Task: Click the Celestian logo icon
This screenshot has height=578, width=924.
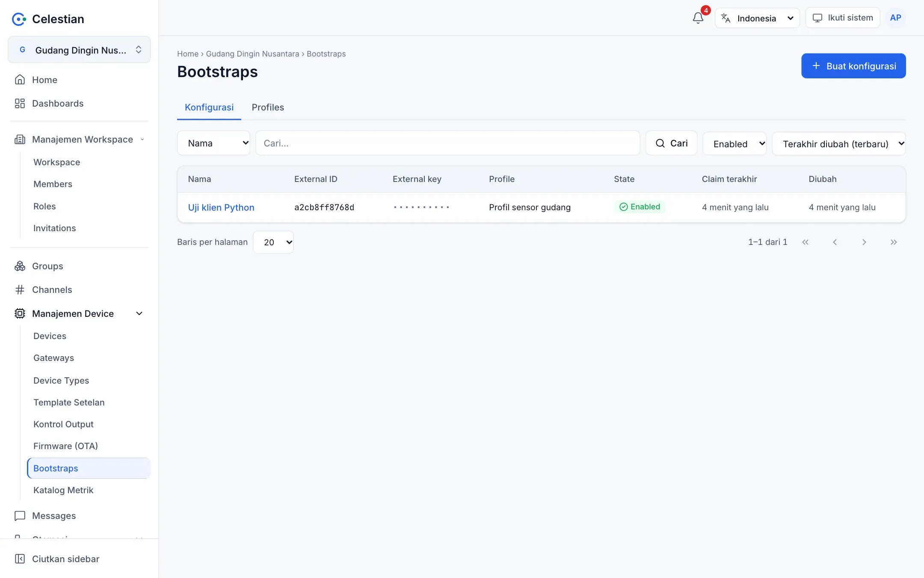Action: pyautogui.click(x=19, y=19)
